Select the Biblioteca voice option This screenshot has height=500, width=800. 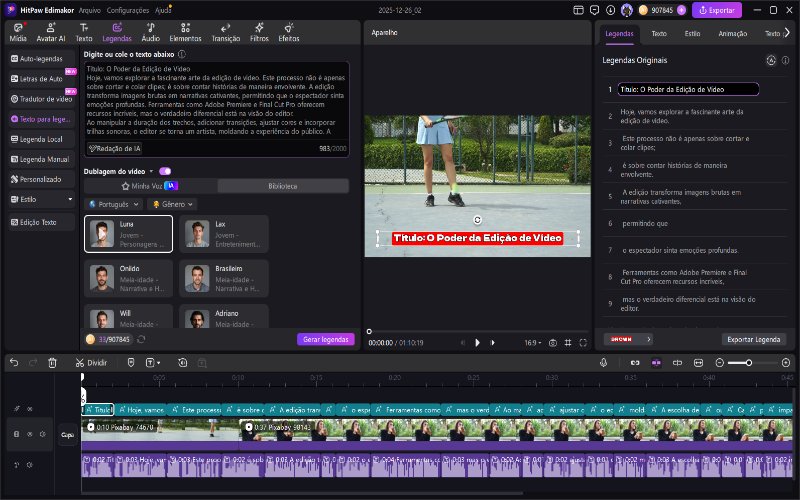283,186
